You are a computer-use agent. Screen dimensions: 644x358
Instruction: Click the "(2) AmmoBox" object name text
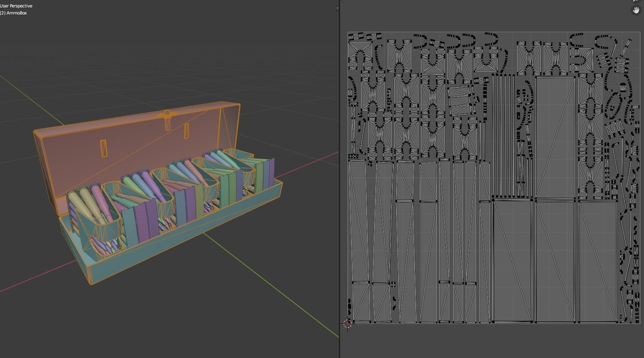coord(13,13)
